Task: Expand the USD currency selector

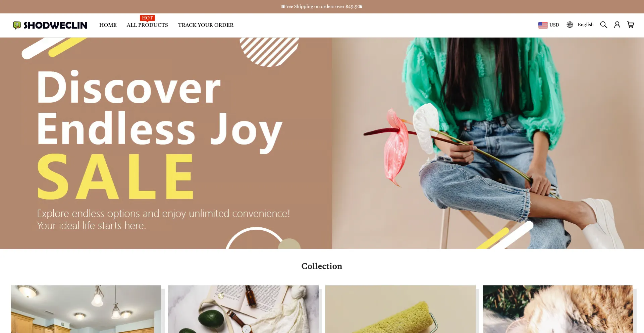Action: pyautogui.click(x=549, y=25)
